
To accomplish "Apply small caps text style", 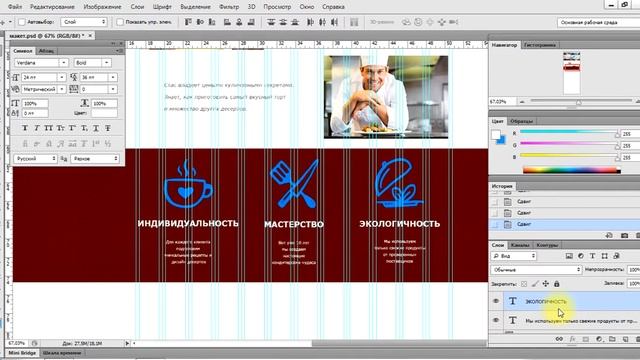I will [x=60, y=128].
